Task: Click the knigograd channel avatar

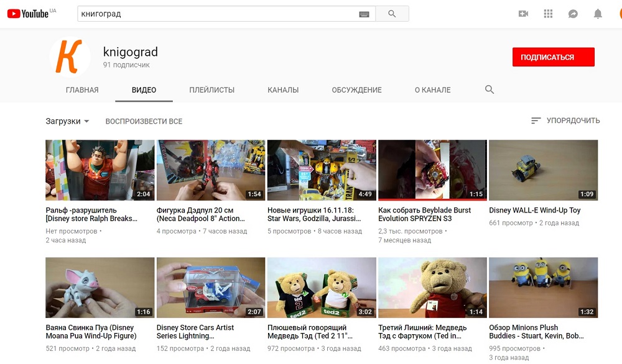Action: pyautogui.click(x=70, y=57)
